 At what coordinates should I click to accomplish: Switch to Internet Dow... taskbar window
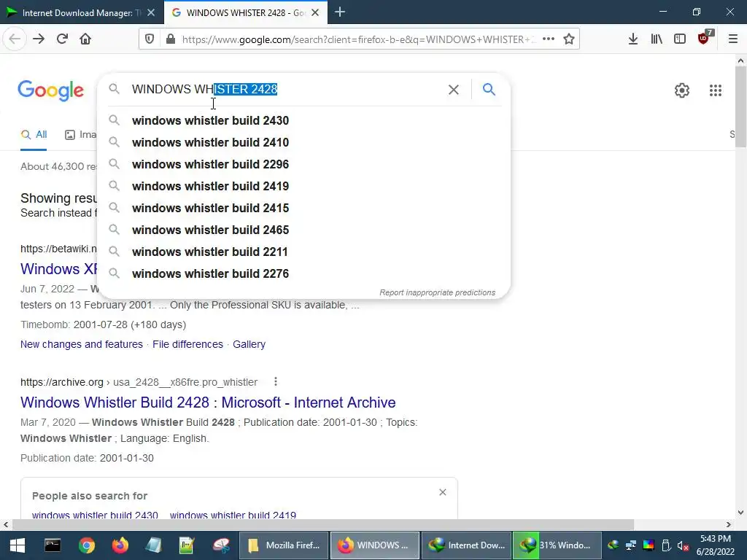tap(466, 545)
